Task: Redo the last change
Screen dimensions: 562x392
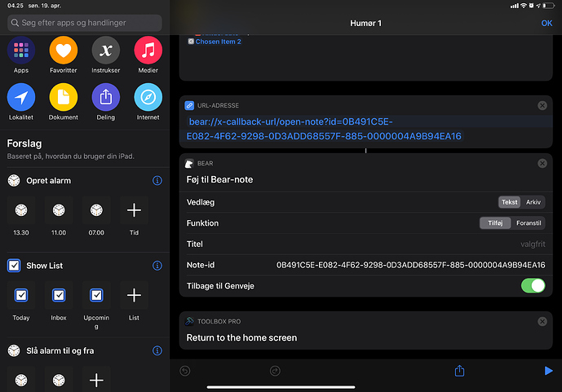Action: [x=275, y=371]
